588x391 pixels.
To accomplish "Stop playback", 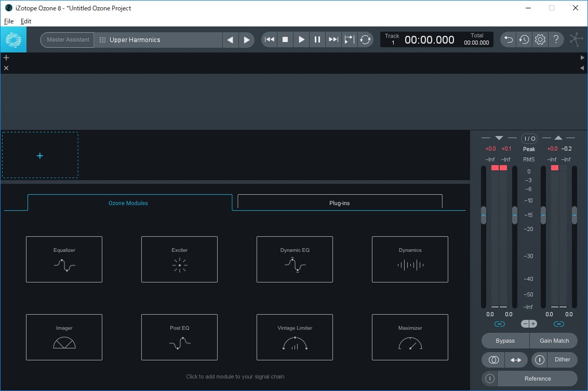I will 285,39.
